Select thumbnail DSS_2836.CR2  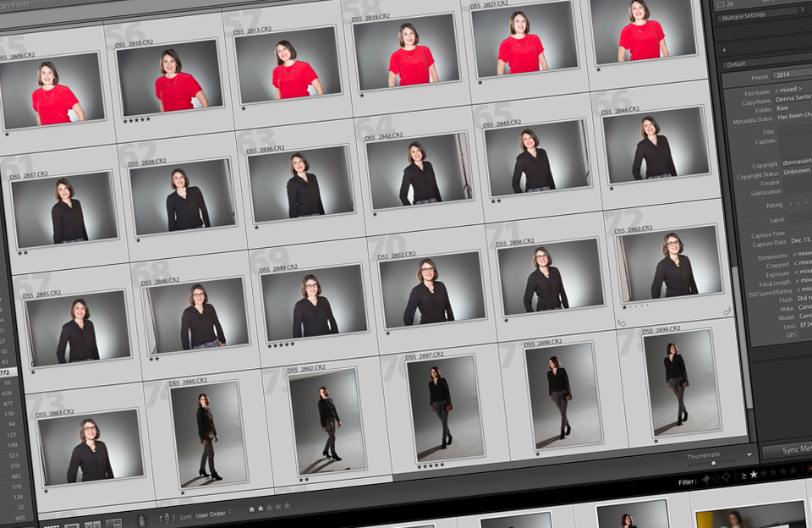point(300,184)
